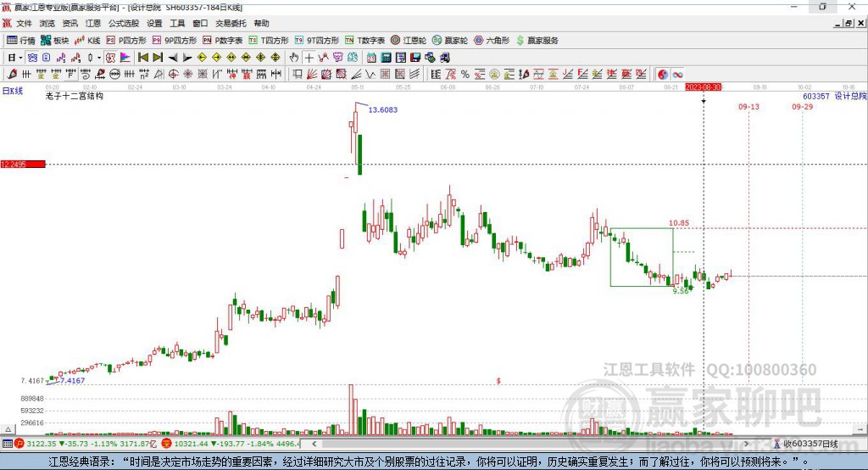Viewport: 868px width, 470px height.
Task: Expand volume panel with triangle button
Action: point(8,429)
